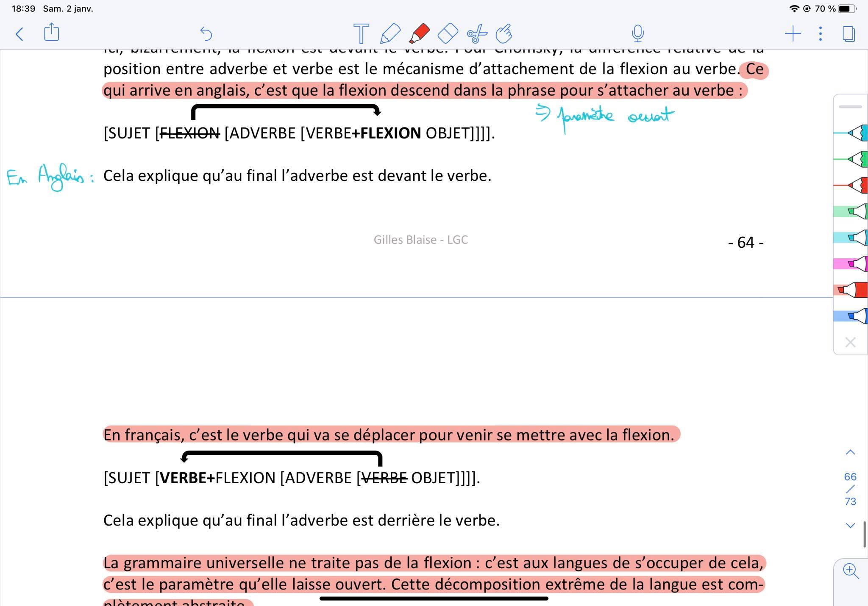Tap highlighted line "La grammaire universelle ne traite…"

[434, 563]
